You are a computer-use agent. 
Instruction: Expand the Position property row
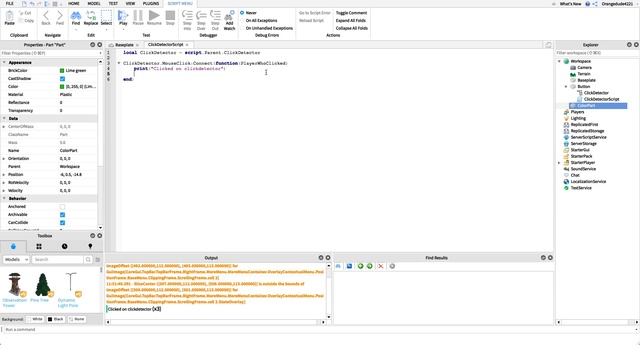[x=4, y=174]
